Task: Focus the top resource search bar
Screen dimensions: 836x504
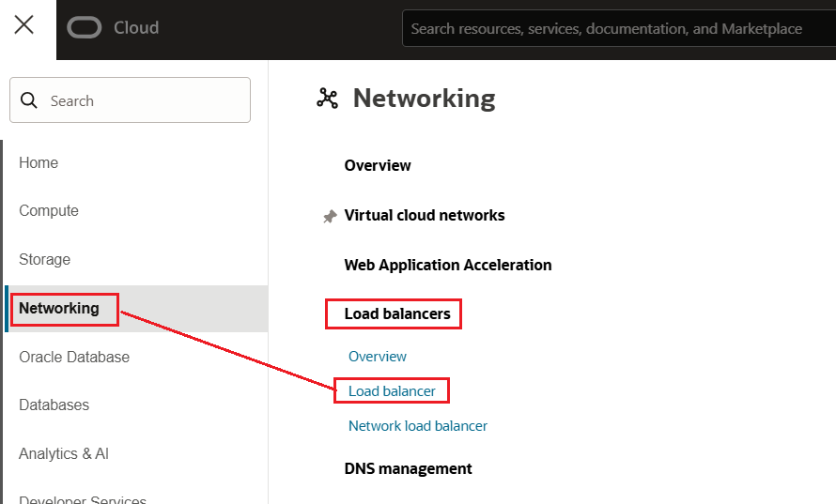Action: 611,29
